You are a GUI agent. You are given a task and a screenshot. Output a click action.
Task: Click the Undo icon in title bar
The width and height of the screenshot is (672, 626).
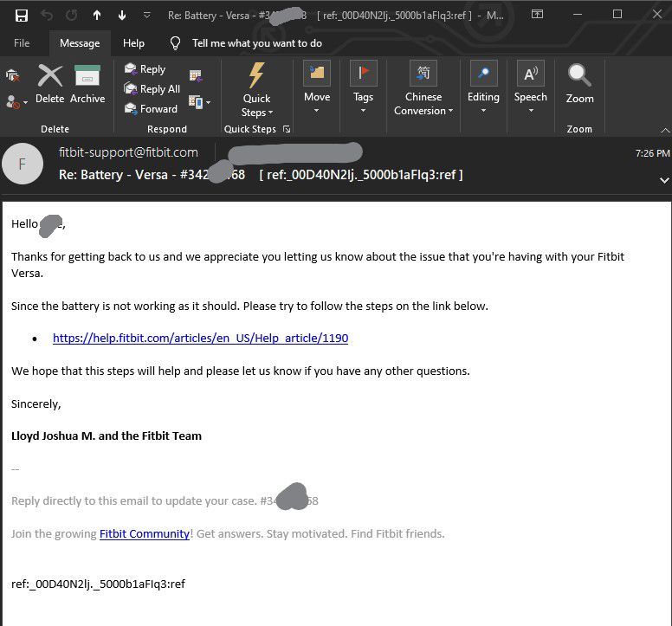pyautogui.click(x=47, y=16)
